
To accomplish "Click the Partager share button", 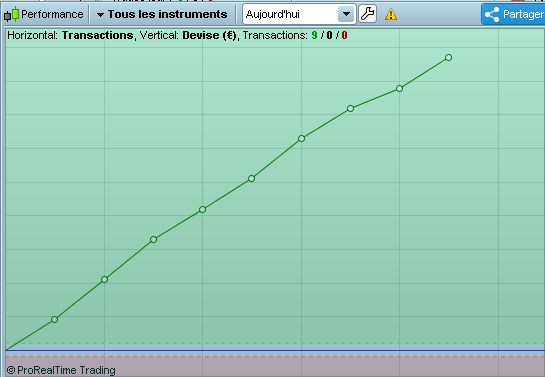I will click(513, 14).
